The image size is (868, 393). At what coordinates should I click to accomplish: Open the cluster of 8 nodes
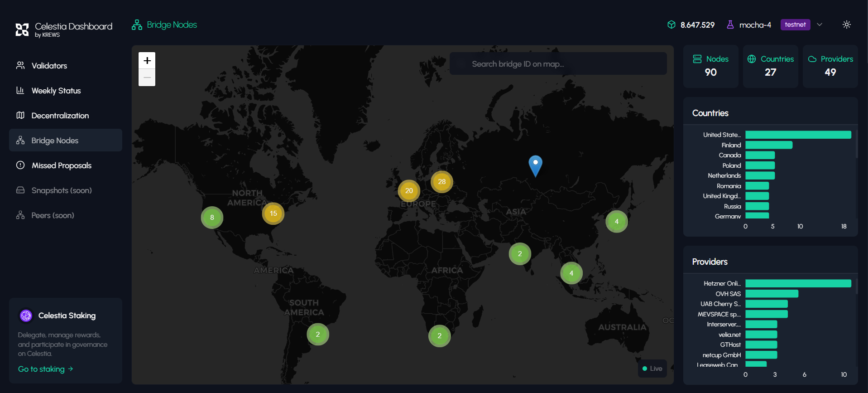[212, 218]
